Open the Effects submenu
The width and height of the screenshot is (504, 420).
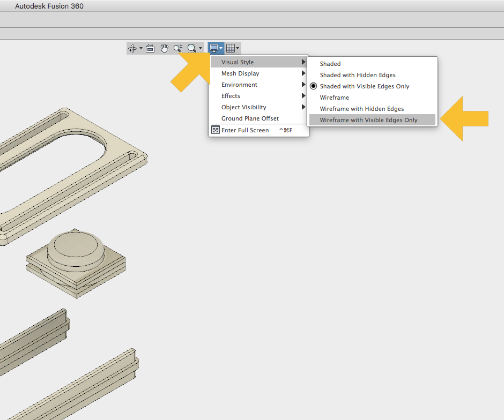point(231,96)
